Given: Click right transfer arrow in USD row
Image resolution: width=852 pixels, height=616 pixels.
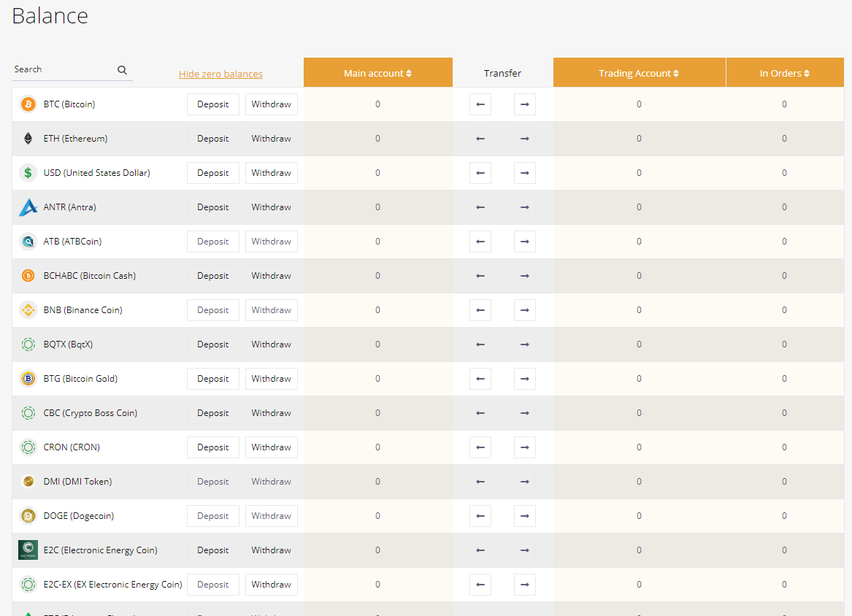Looking at the screenshot, I should pos(524,173).
